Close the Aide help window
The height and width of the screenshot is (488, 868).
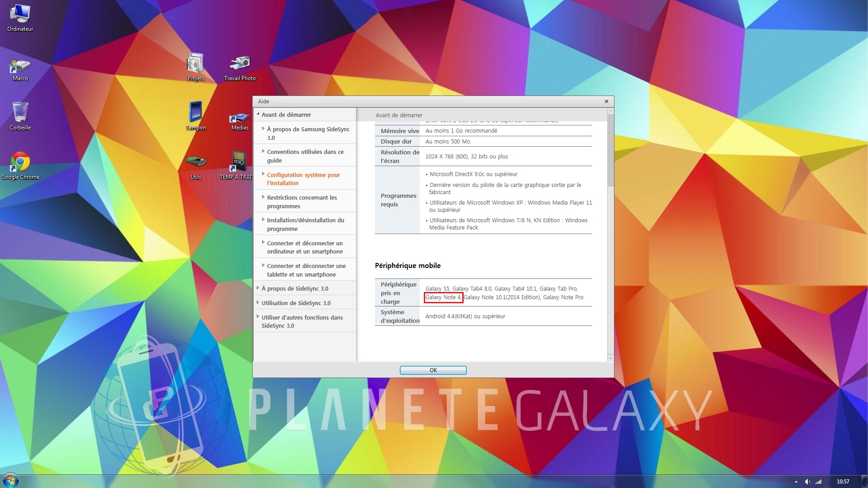tap(606, 101)
